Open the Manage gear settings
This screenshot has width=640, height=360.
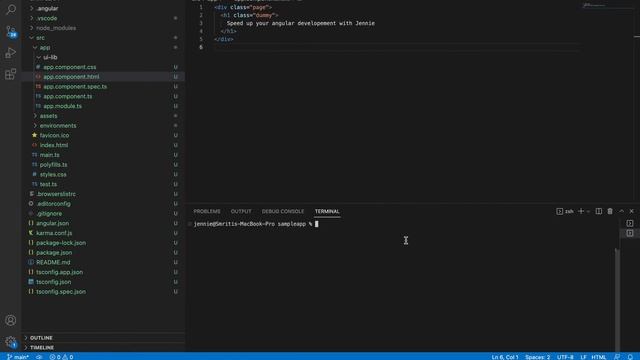tap(11, 342)
